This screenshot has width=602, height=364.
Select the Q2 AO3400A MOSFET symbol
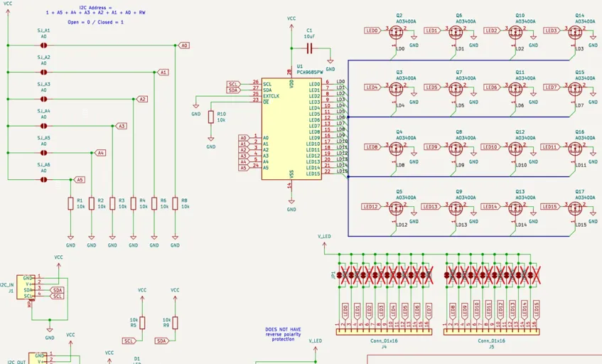point(395,33)
